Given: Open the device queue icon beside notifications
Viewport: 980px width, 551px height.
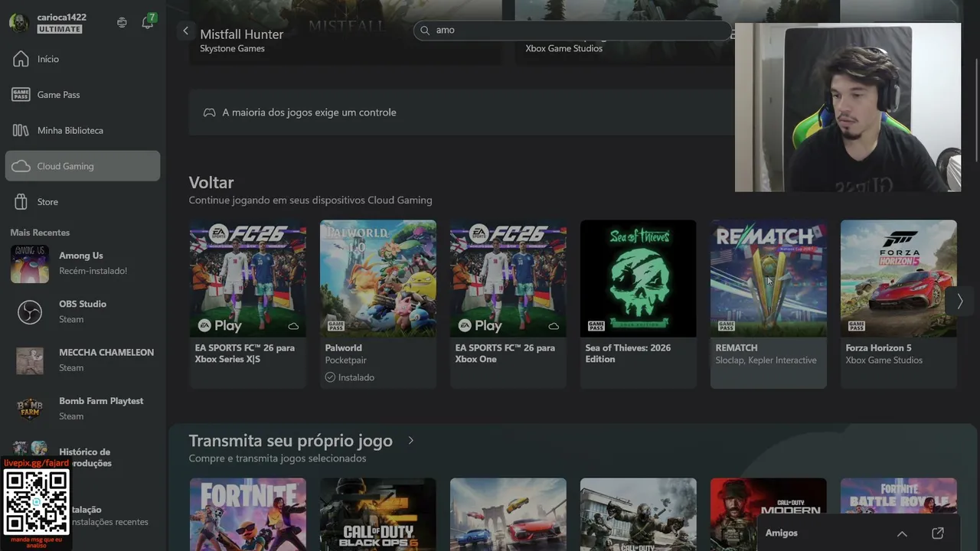Looking at the screenshot, I should (x=122, y=23).
